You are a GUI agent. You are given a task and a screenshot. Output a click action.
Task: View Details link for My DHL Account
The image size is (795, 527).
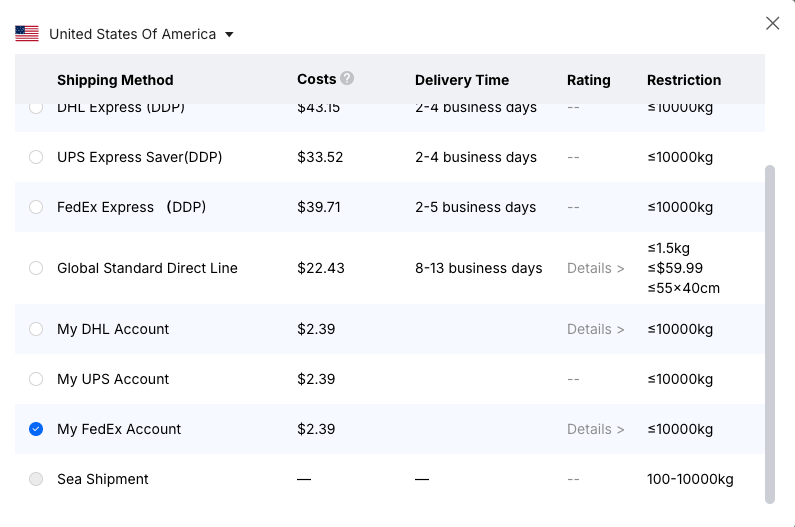[x=595, y=329]
